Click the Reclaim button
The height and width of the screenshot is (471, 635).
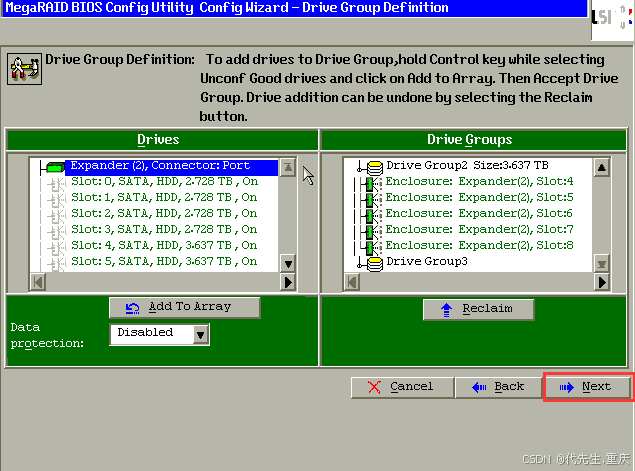pyautogui.click(x=479, y=309)
